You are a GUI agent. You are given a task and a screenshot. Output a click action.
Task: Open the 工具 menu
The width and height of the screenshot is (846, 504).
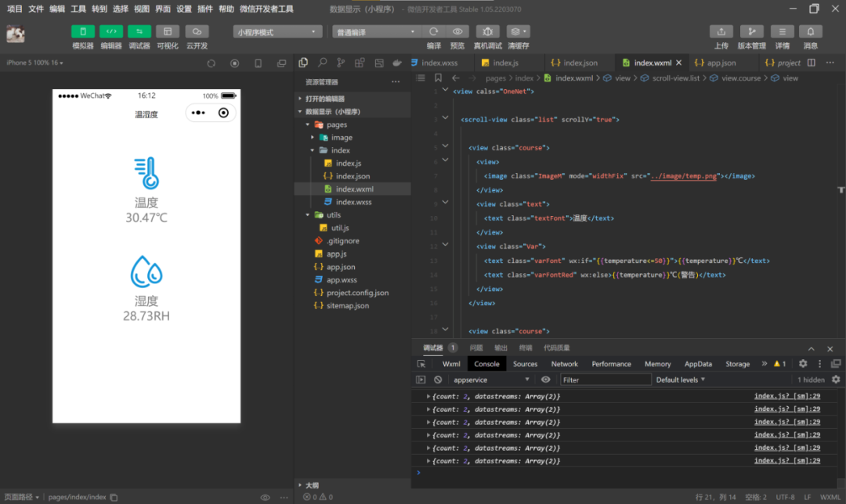[x=78, y=9]
